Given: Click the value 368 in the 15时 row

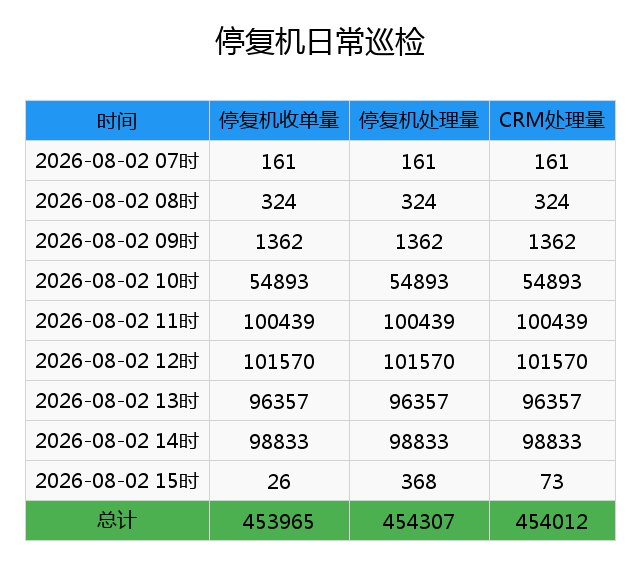Looking at the screenshot, I should coord(419,481).
